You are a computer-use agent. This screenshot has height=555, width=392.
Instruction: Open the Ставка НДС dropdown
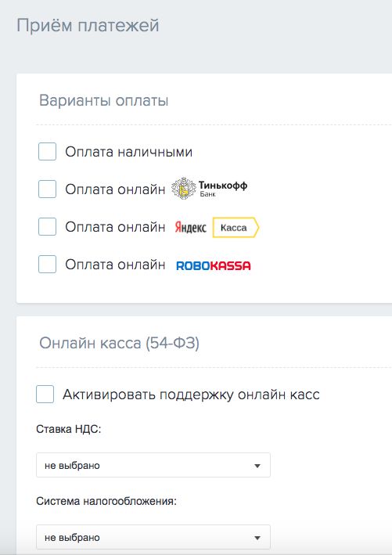pos(153,465)
